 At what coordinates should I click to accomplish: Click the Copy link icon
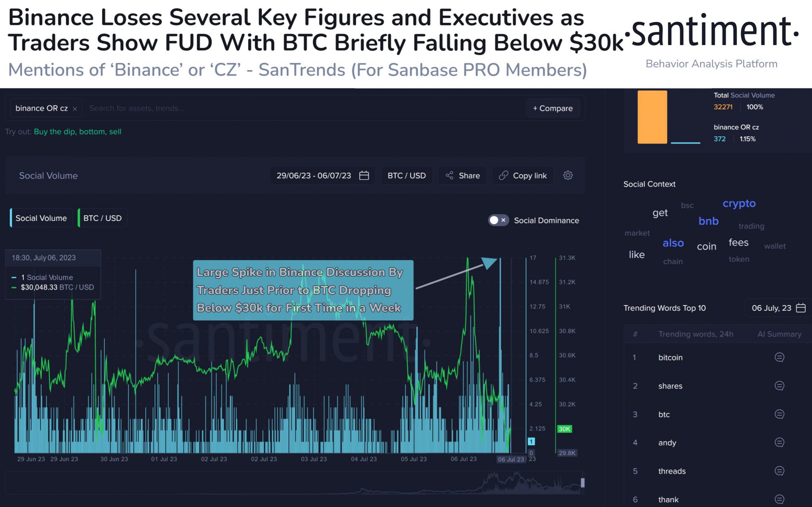(x=523, y=175)
